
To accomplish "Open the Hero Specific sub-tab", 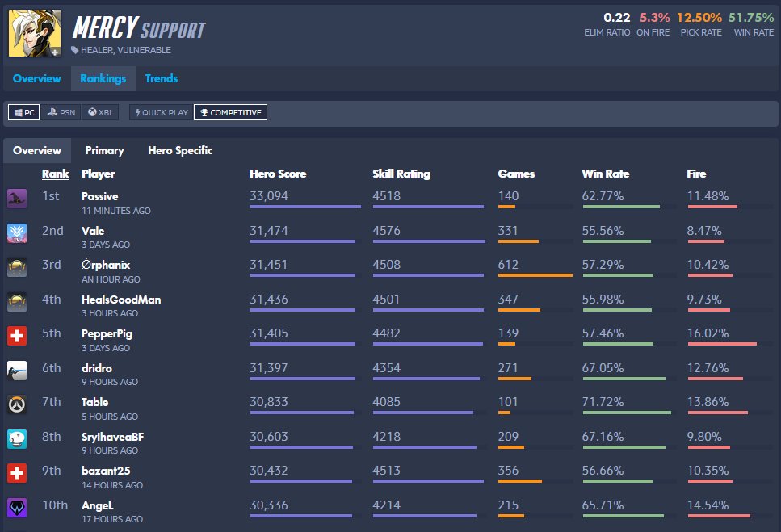I will pyautogui.click(x=180, y=150).
